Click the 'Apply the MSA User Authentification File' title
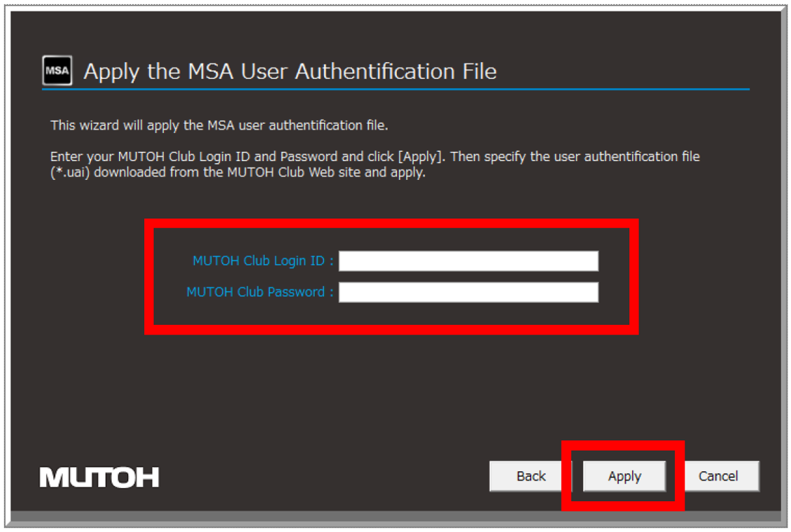791x532 pixels. coord(290,71)
